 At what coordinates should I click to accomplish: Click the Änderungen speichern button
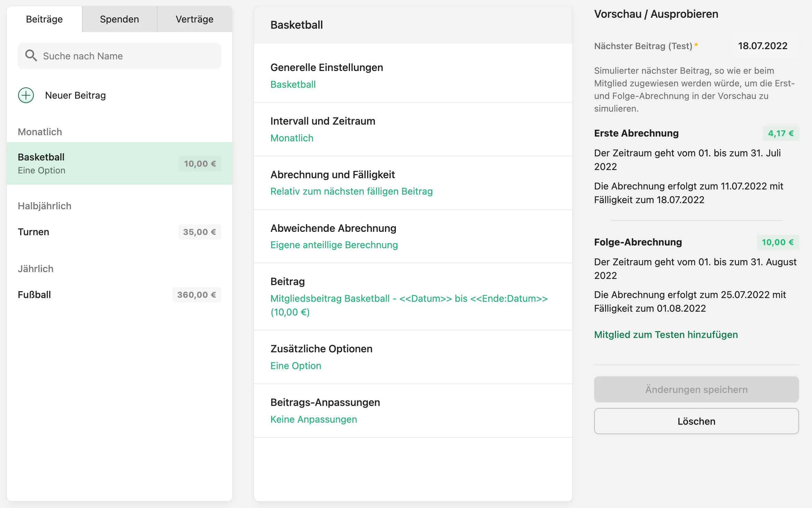[696, 389]
